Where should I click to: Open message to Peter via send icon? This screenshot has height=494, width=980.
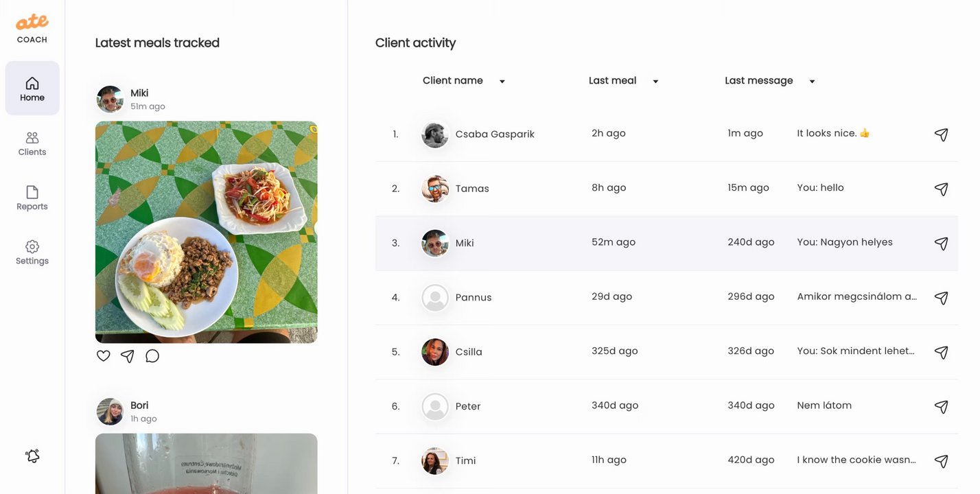tap(942, 407)
